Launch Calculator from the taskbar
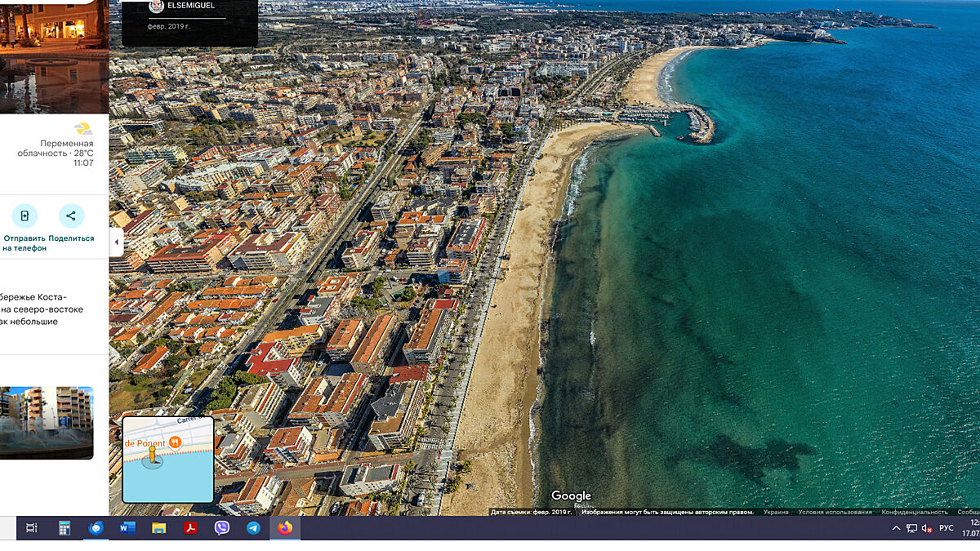Image resolution: width=980 pixels, height=551 pixels. 65,528
